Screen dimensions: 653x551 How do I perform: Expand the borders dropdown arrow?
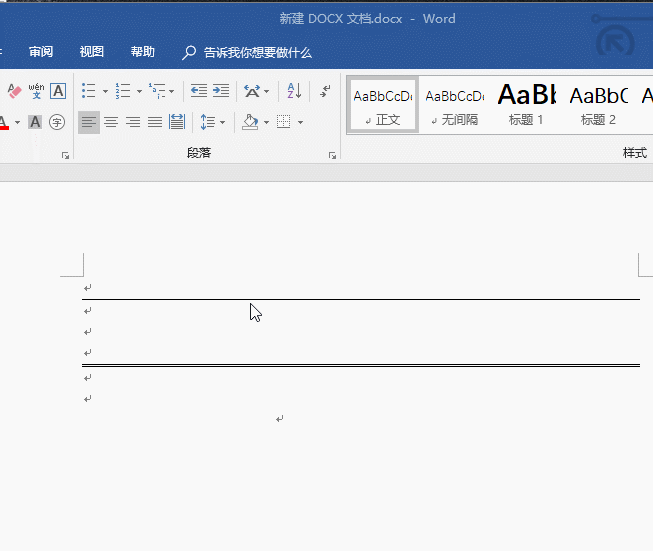300,123
